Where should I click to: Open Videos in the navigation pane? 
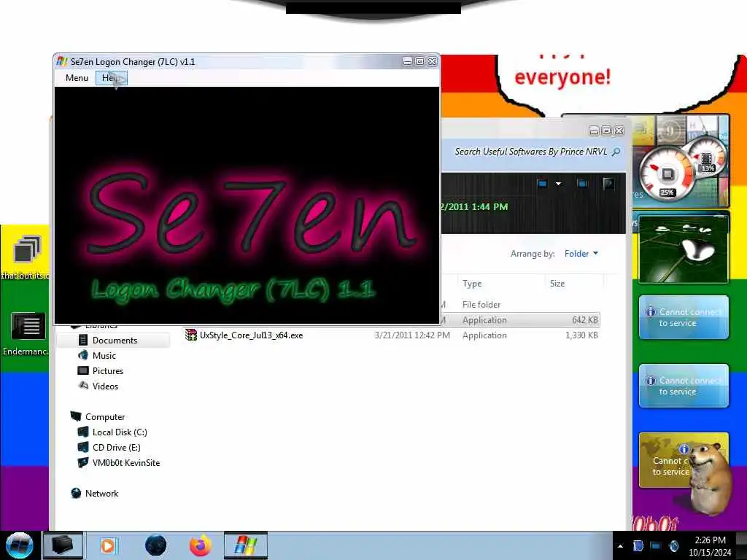tap(105, 386)
